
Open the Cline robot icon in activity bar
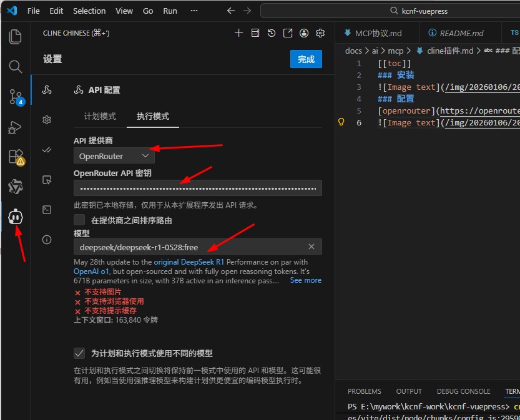tap(15, 217)
